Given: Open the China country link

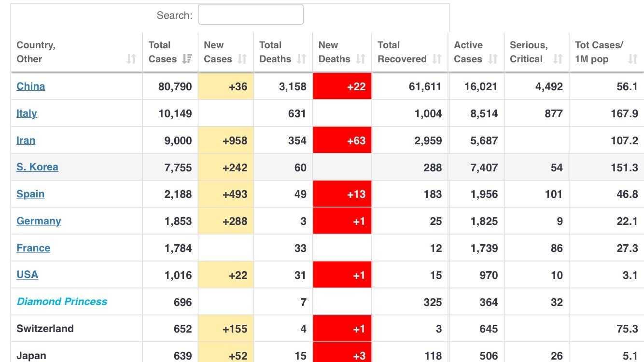Looking at the screenshot, I should (31, 86).
